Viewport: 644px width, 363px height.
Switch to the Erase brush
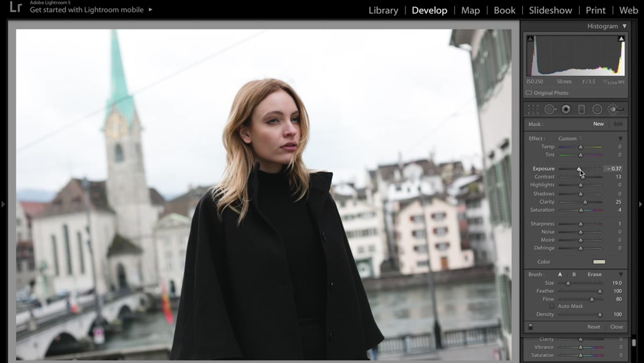[595, 274]
